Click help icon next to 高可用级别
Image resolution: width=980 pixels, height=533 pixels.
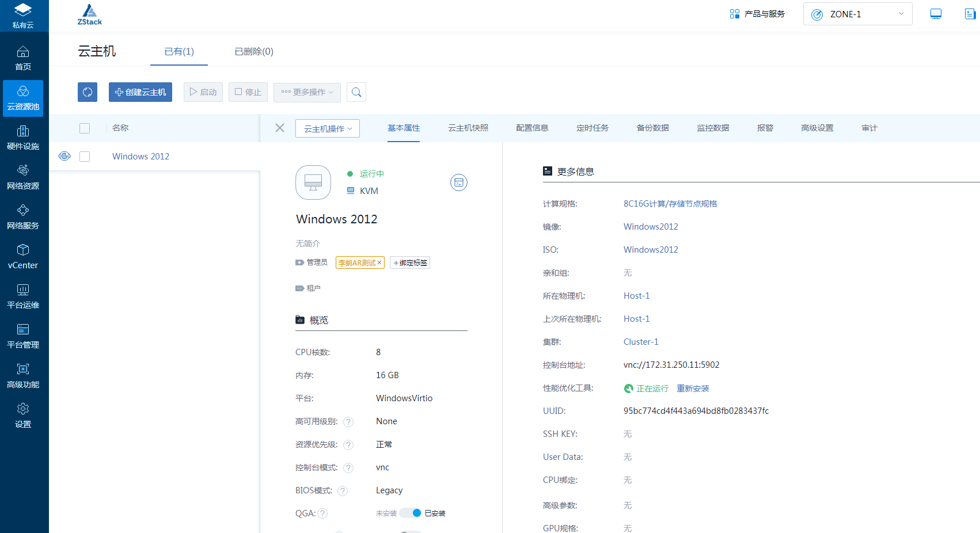coord(348,422)
